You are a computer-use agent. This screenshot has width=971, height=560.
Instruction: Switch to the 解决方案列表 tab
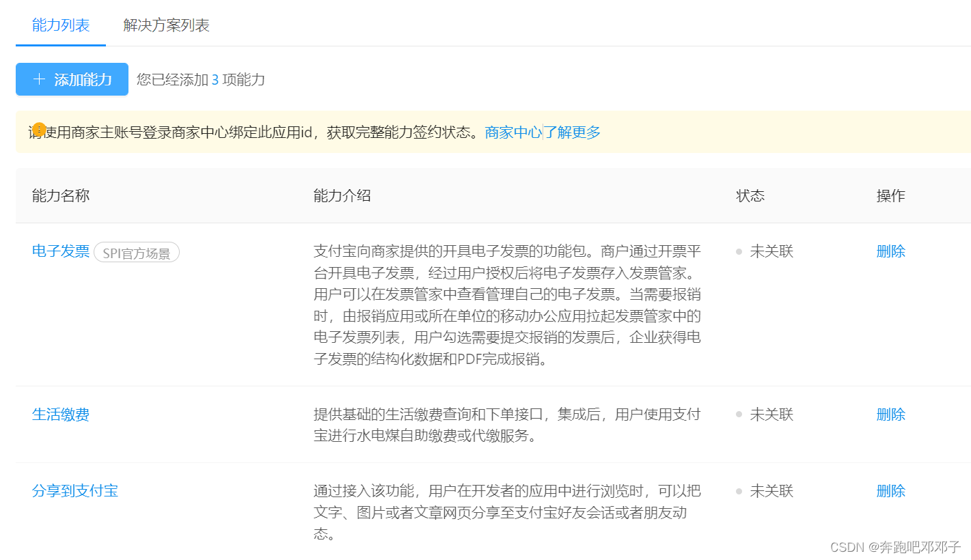pyautogui.click(x=165, y=25)
